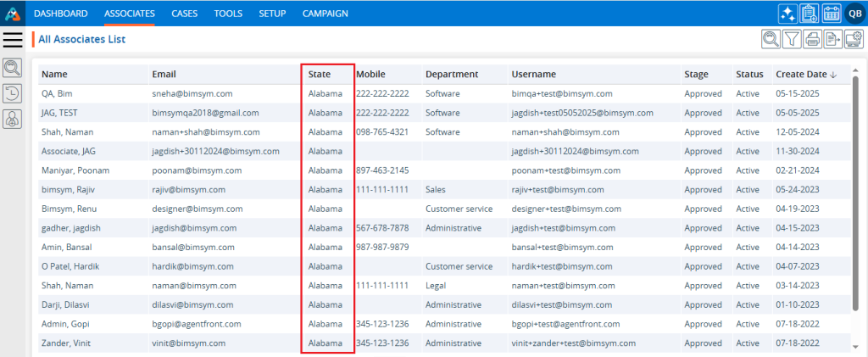Open the Tools menu

pos(228,14)
